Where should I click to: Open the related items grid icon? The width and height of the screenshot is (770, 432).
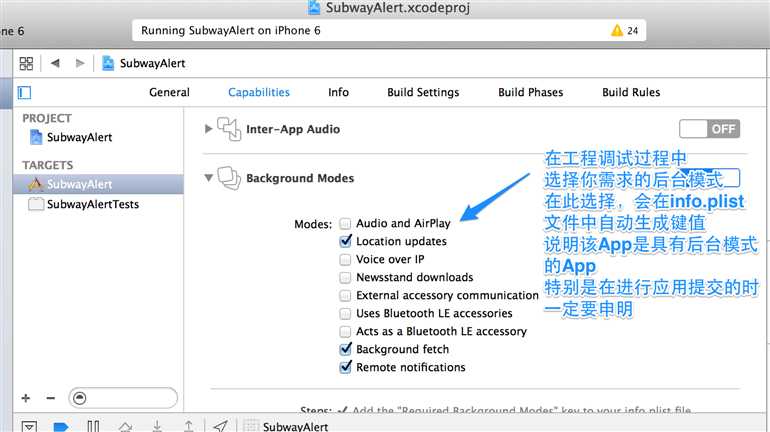tap(26, 63)
